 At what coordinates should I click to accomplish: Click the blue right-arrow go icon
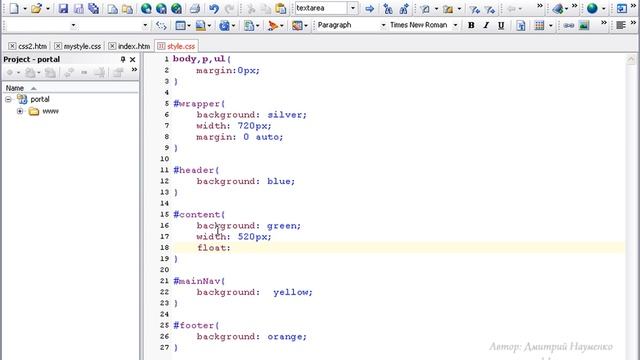[x=369, y=8]
